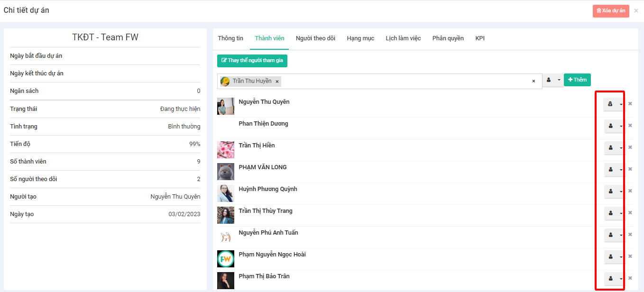Remove Trần Thu Huyền tag from input
644x292 pixels.
(x=277, y=82)
